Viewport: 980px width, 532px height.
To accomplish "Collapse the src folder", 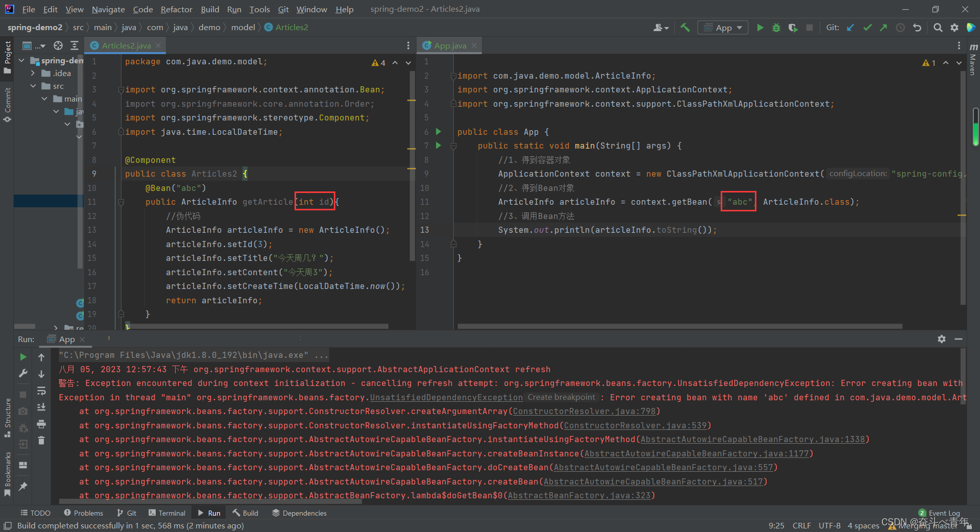I will pos(33,86).
